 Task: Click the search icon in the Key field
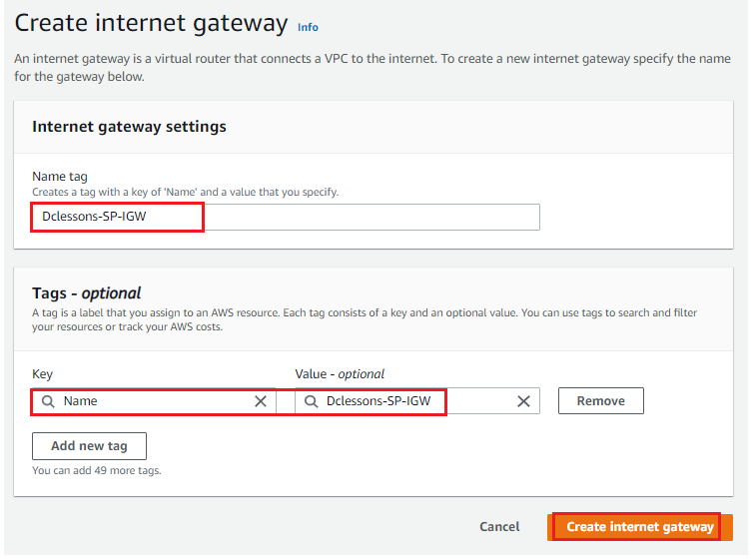[48, 401]
